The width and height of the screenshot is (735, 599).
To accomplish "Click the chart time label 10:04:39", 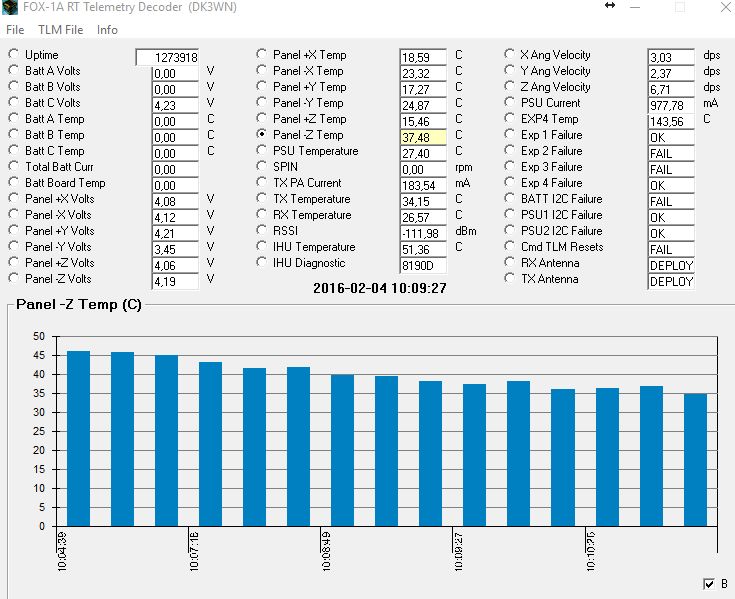I will (62, 551).
